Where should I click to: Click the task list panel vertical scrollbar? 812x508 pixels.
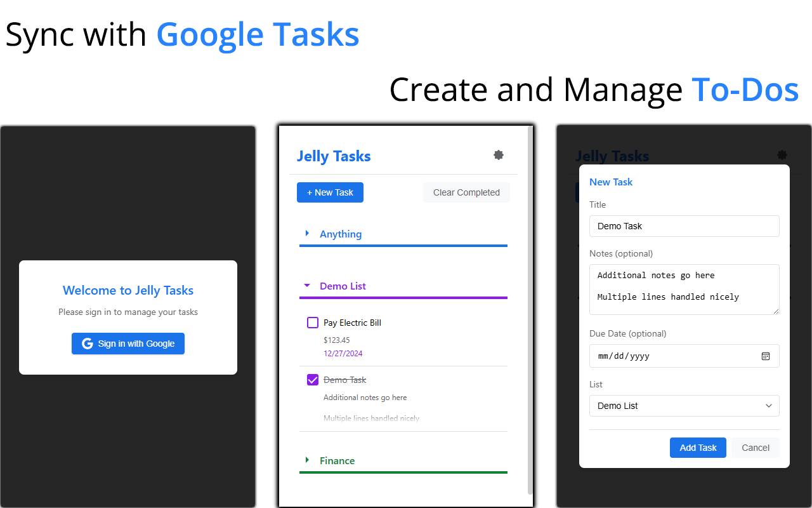click(x=530, y=310)
